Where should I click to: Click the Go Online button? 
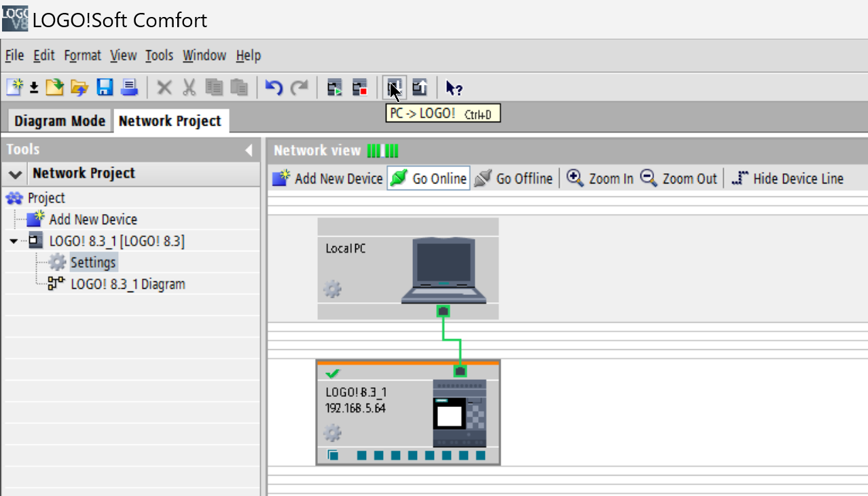(x=429, y=179)
